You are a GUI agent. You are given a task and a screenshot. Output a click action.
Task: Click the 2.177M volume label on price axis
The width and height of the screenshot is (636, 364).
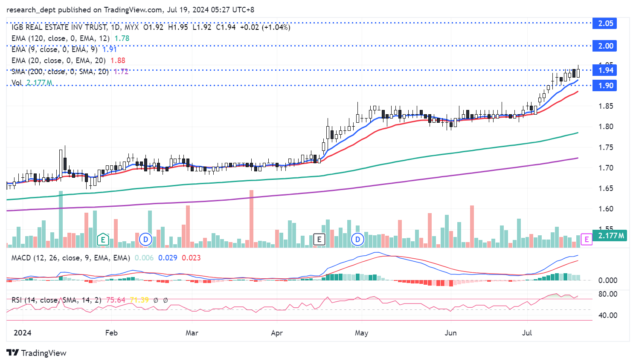point(611,236)
